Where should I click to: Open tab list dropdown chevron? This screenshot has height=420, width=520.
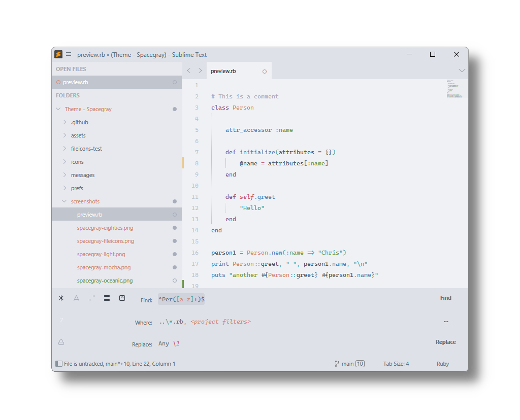tap(462, 71)
